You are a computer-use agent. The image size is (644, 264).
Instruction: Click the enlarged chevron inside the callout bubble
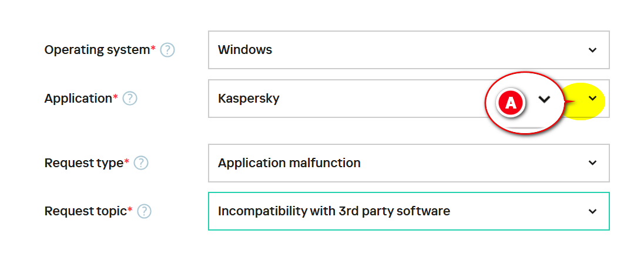click(x=545, y=100)
